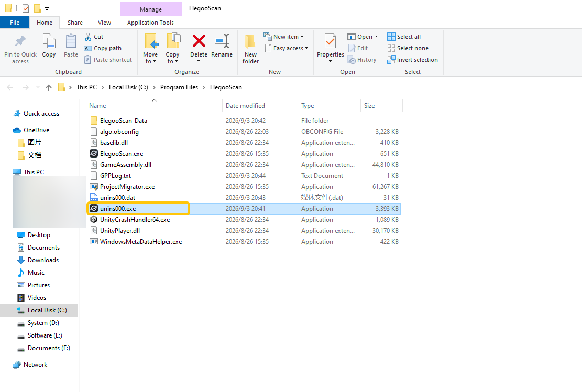The height and width of the screenshot is (392, 582).
Task: Click History in the Open group
Action: tap(362, 60)
